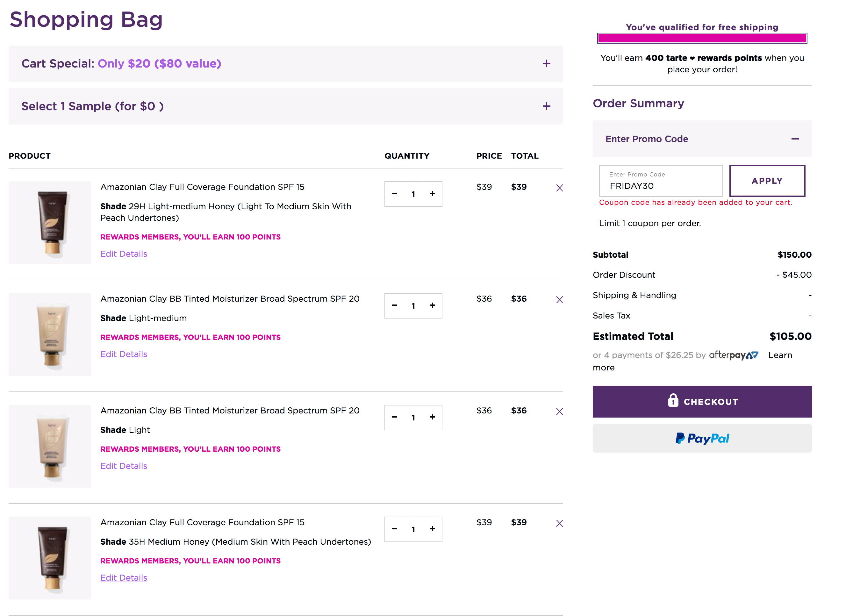Edit details of Light shade BB Tinted Moisturizer
This screenshot has width=860, height=616.
pos(124,466)
